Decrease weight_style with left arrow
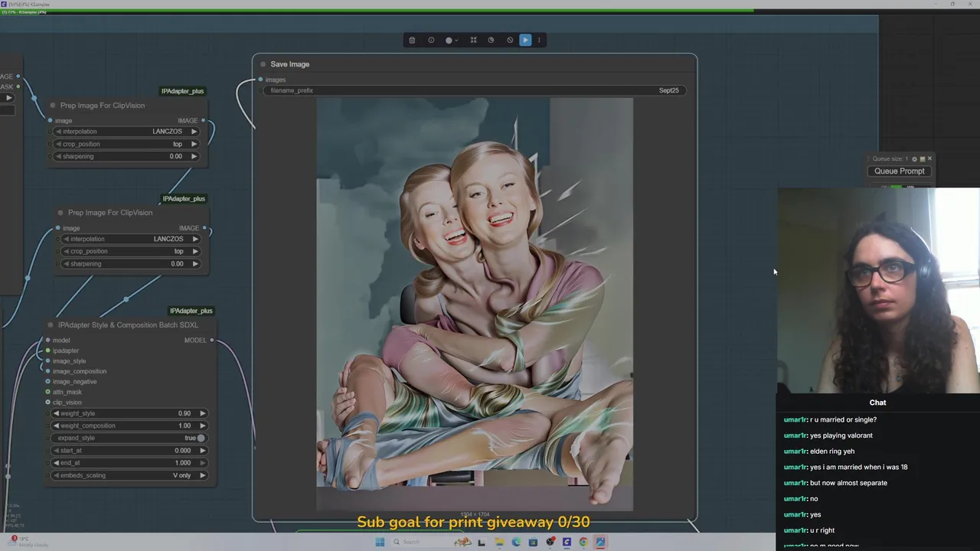980x551 pixels. click(x=56, y=413)
